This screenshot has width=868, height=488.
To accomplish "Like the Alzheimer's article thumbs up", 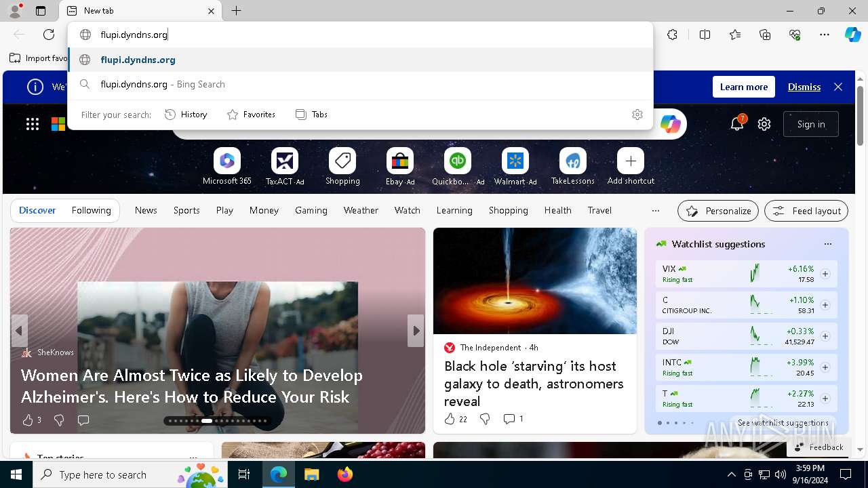I will click(x=28, y=420).
